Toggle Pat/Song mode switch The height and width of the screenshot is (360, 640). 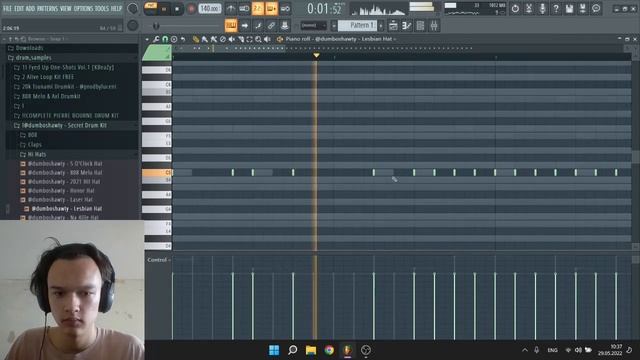tap(151, 8)
